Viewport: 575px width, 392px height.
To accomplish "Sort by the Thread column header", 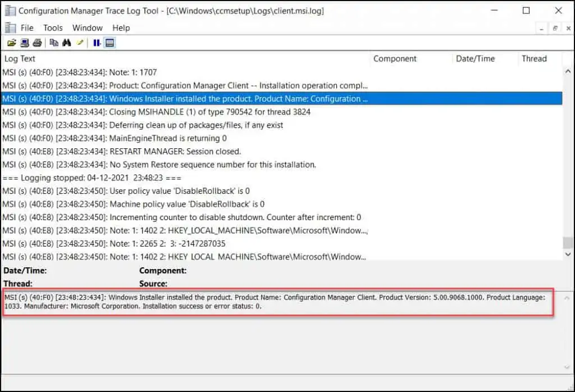I will coord(540,58).
